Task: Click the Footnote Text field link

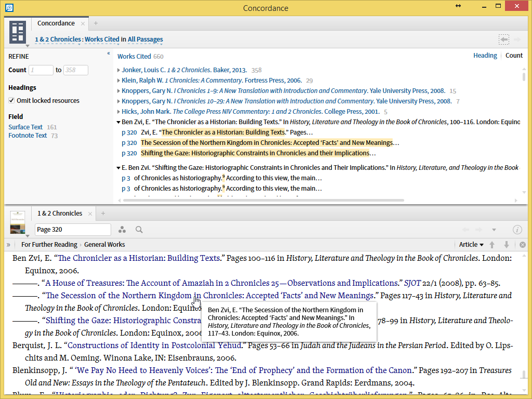Action: 28,136
